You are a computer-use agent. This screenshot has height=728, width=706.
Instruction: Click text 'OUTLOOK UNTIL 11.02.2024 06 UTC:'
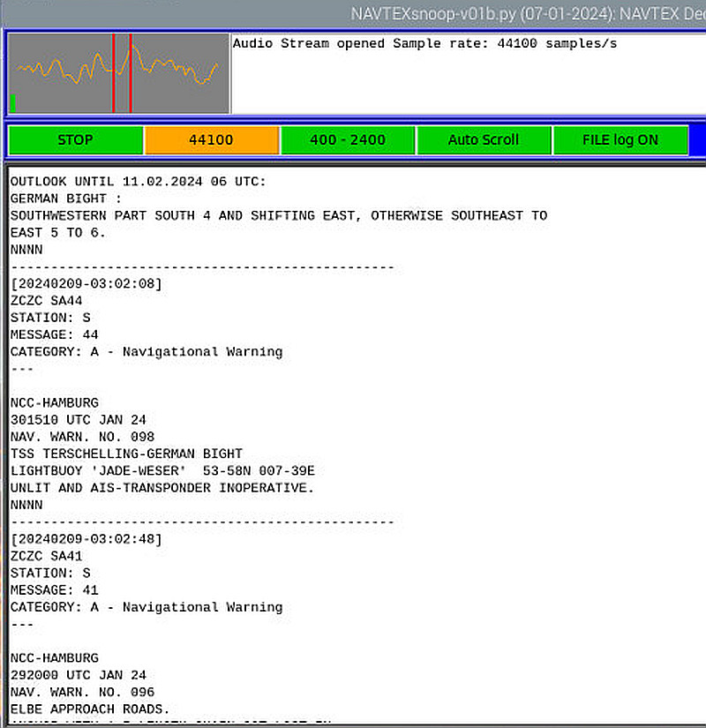138,182
